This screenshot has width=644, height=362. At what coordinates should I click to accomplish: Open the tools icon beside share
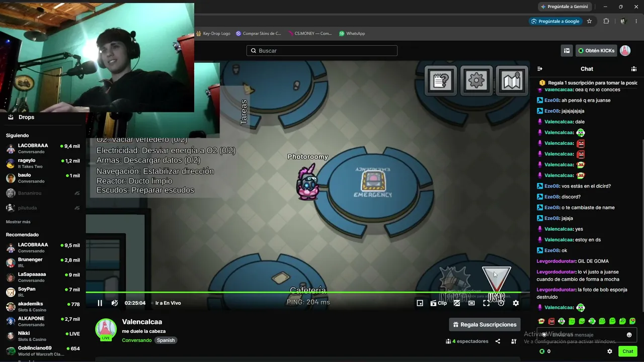514,341
